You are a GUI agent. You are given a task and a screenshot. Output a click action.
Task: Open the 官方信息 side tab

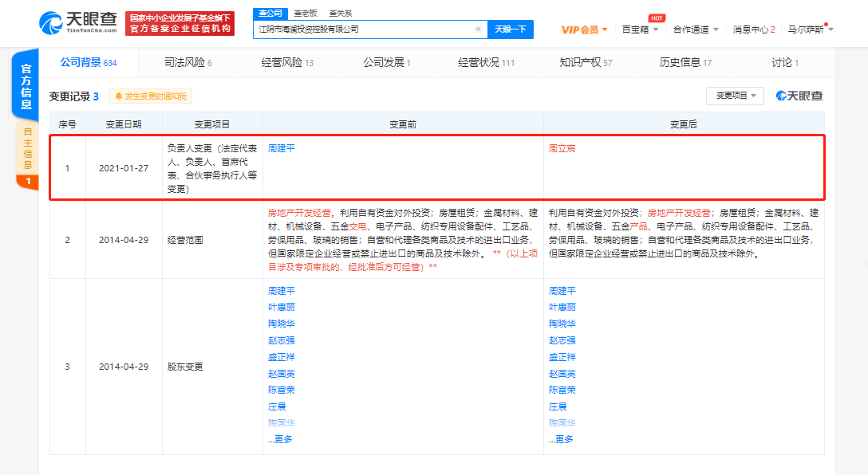(26, 87)
